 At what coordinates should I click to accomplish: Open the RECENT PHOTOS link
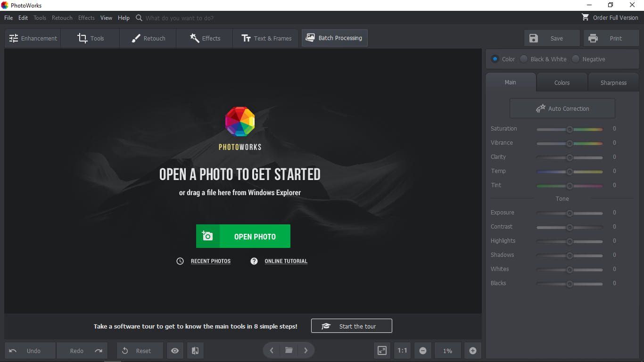coord(211,261)
